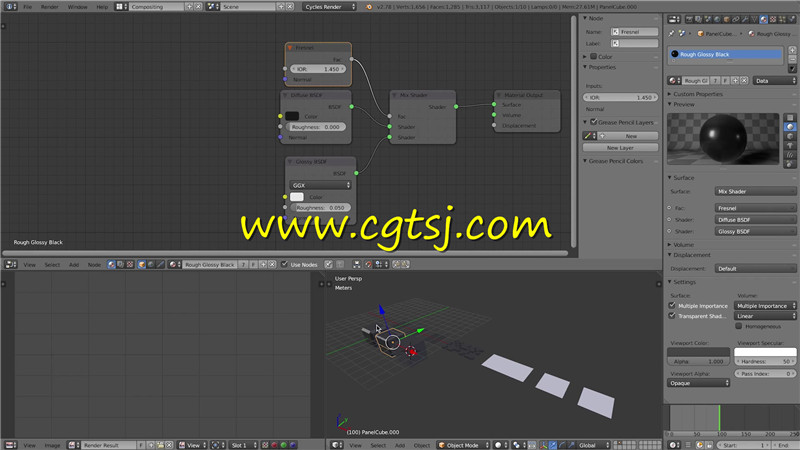
Task: Toggle Transparent Shadows checkbox
Action: (672, 315)
